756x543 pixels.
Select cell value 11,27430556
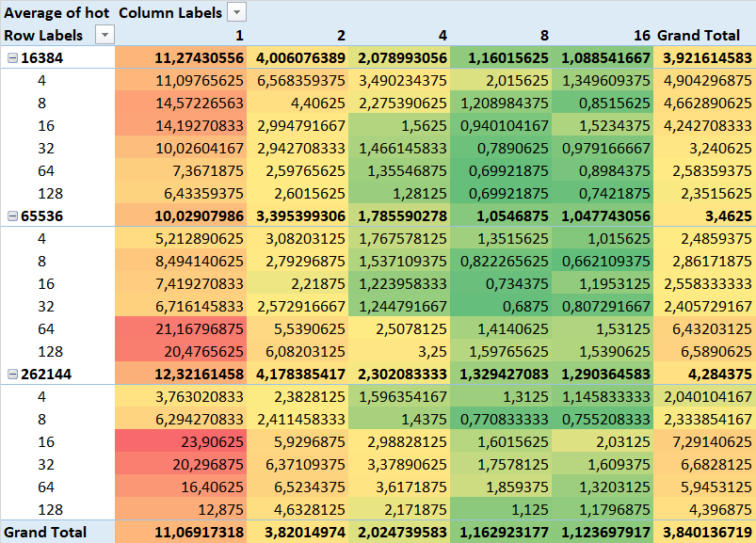(x=200, y=57)
